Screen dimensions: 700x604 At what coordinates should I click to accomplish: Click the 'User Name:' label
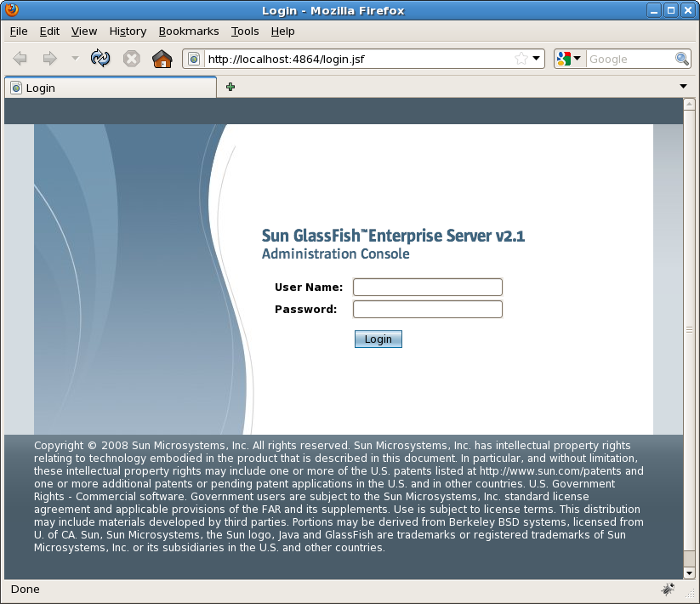click(309, 287)
